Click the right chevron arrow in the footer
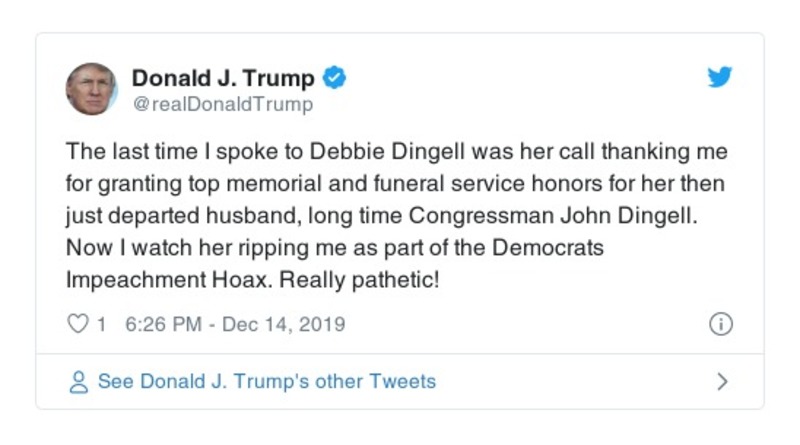Screen dimensions: 800x445 [x=722, y=382]
